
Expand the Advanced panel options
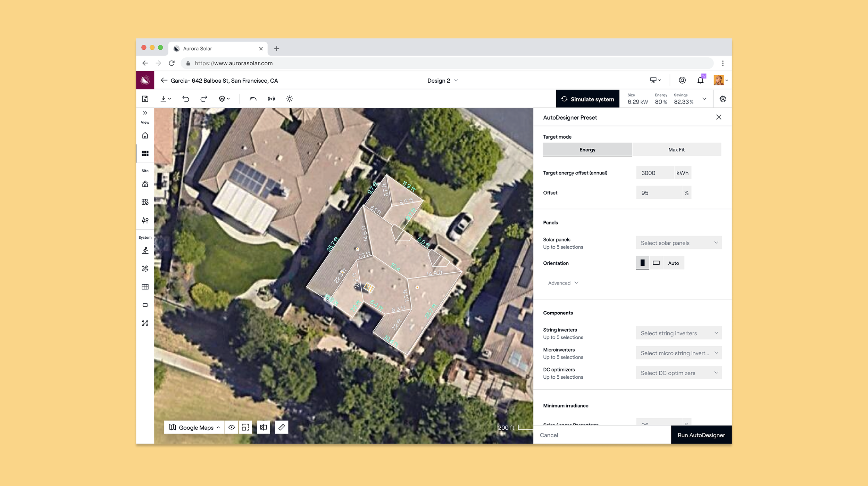563,283
